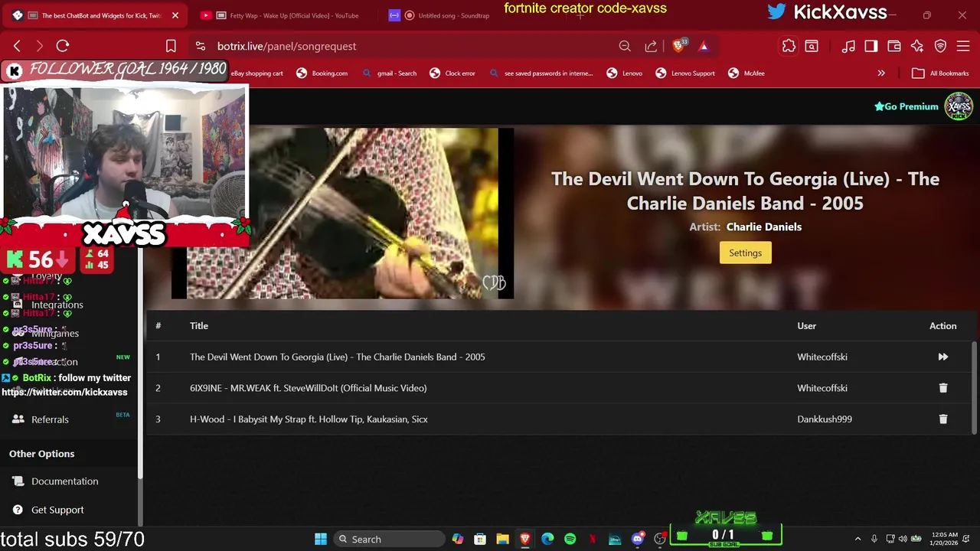Open song request Settings button

pyautogui.click(x=745, y=253)
